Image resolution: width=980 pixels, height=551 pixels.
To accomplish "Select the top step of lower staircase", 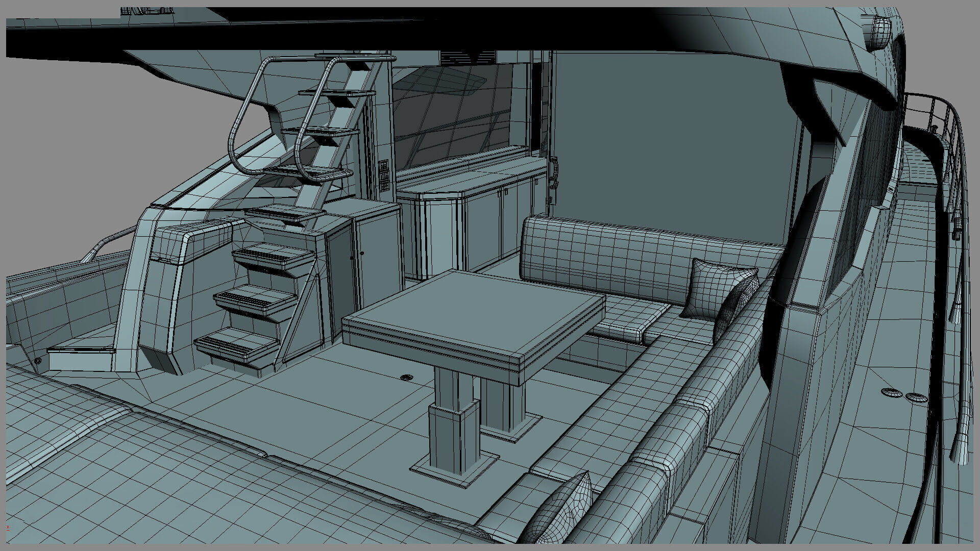I will [x=273, y=254].
